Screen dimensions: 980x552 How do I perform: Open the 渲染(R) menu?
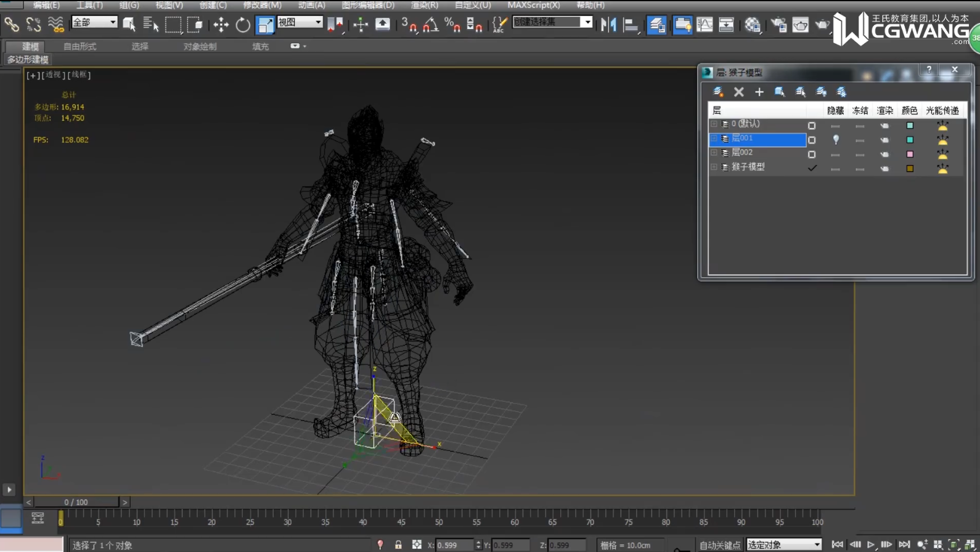[424, 5]
